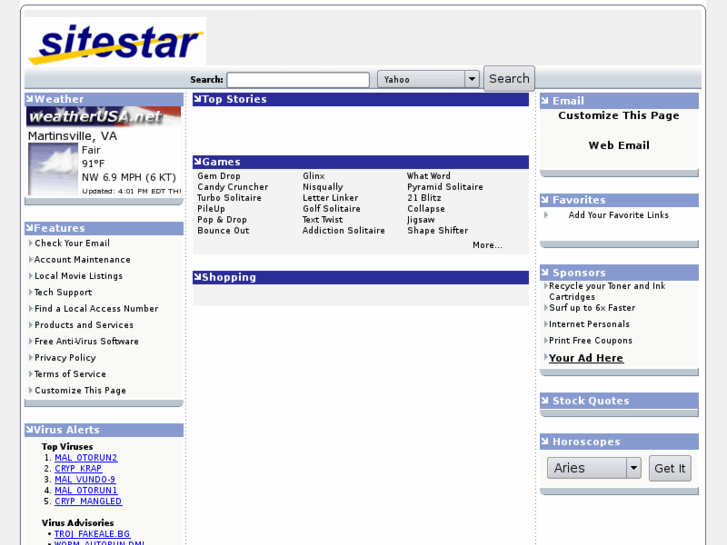The image size is (727, 545).
Task: Open the weatherUSA.net banner
Action: point(103,116)
